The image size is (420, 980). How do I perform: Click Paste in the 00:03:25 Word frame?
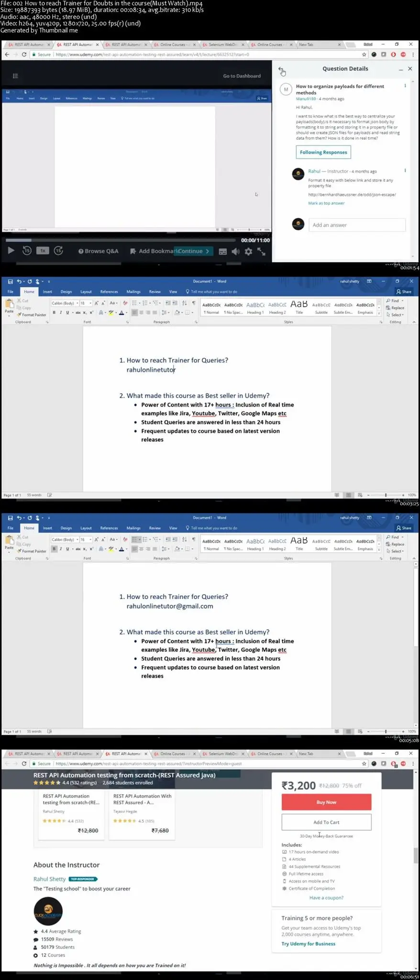click(9, 306)
